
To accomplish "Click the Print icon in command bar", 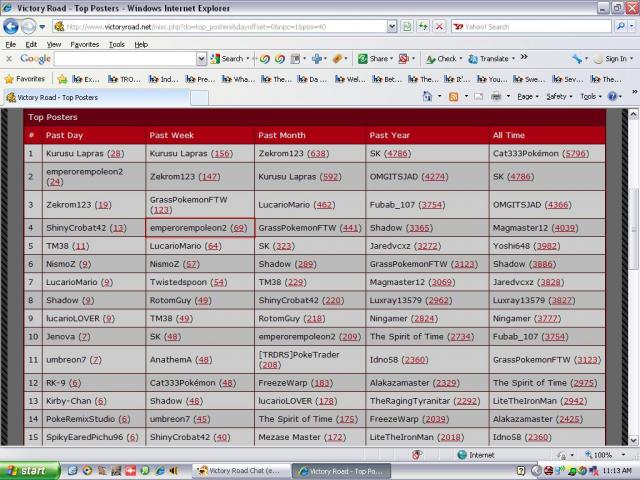I will point(496,96).
